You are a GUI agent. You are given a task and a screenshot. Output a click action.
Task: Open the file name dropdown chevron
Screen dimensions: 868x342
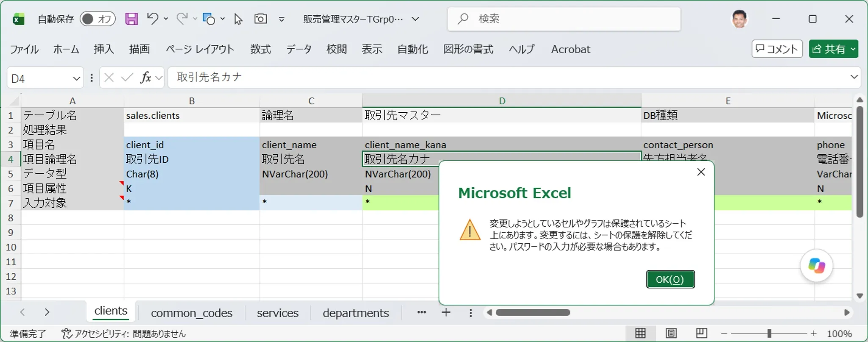point(415,19)
